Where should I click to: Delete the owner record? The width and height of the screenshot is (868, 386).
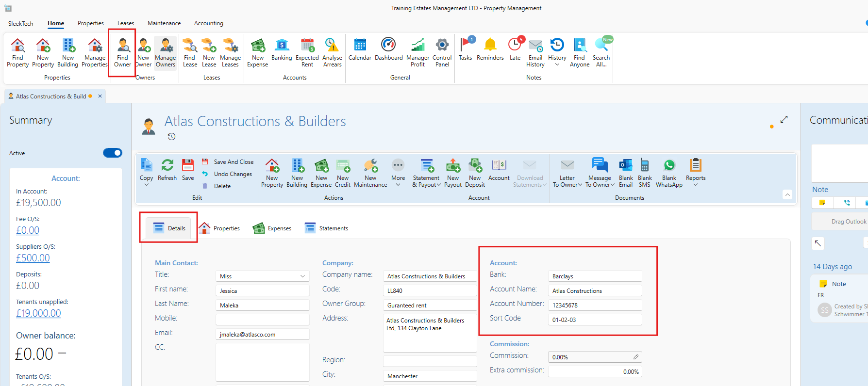pos(217,186)
